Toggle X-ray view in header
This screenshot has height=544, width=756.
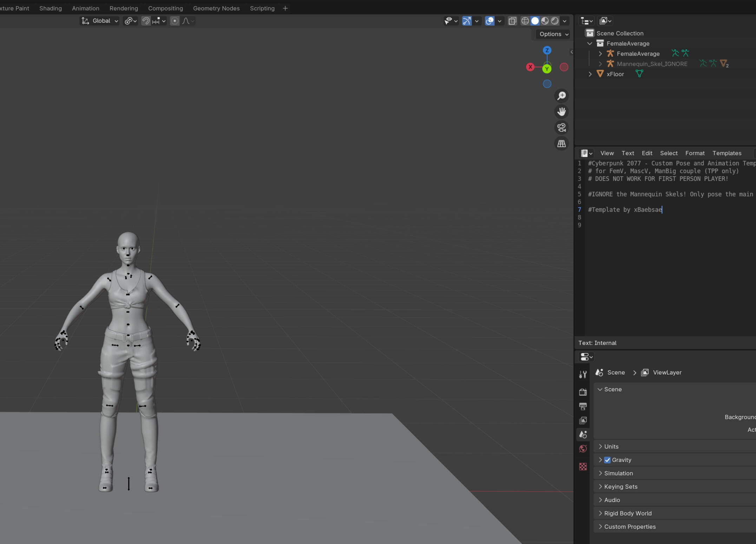[512, 21]
